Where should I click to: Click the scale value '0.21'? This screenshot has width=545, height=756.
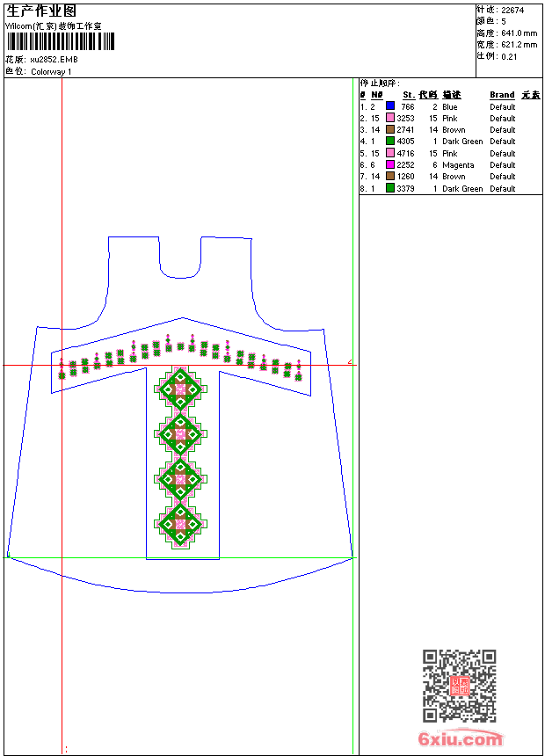[509, 57]
